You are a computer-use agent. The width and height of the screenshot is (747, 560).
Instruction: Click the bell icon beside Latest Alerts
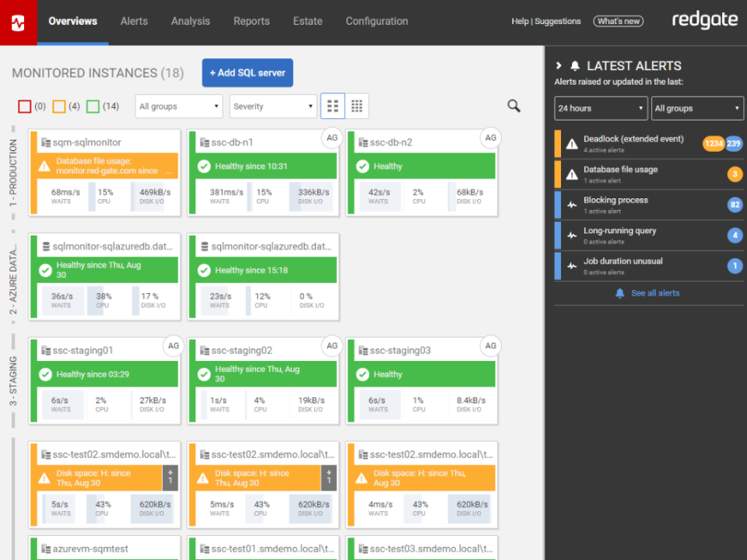click(574, 65)
